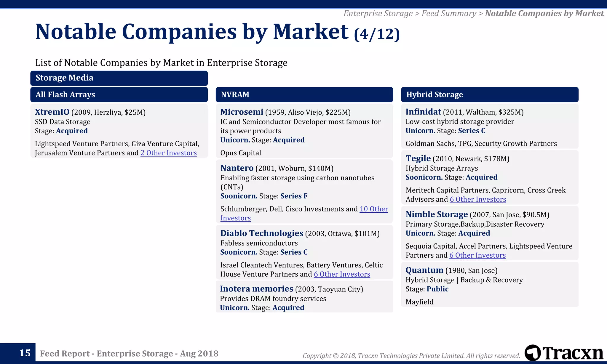Open Tegile's '6 Other Investors' link
This screenshot has width=607, height=364.
point(478,199)
